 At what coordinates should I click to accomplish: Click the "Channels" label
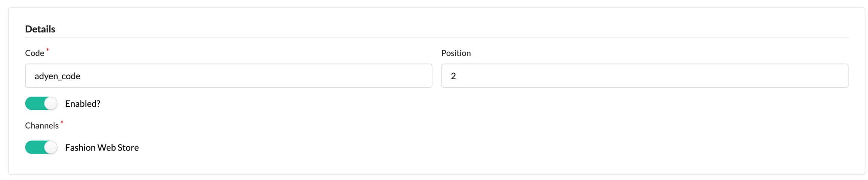(41, 126)
